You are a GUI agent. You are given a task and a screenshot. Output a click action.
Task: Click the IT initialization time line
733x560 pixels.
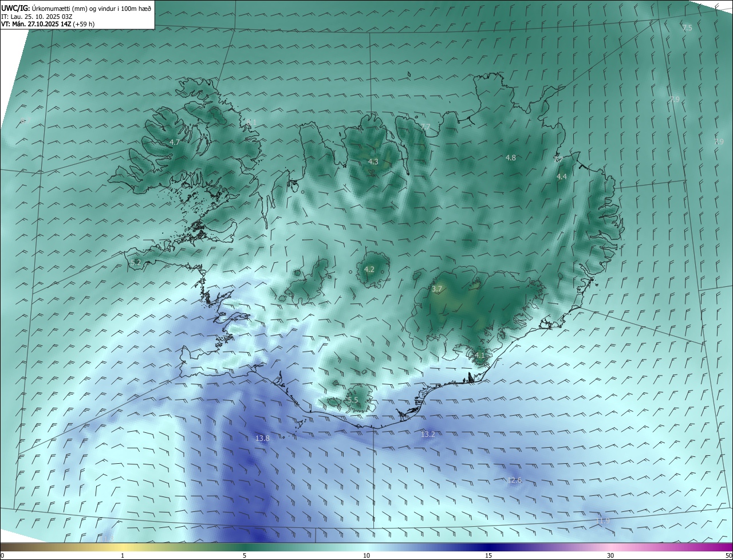click(37, 17)
